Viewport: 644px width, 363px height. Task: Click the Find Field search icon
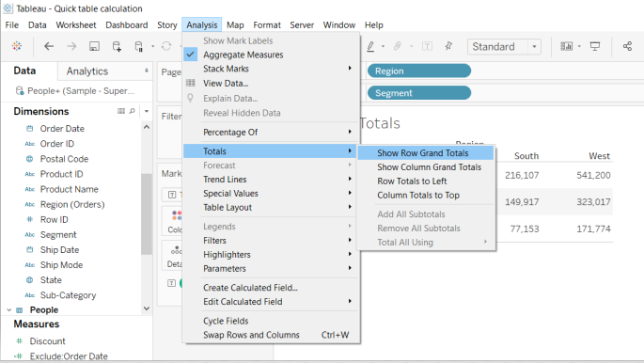[x=132, y=111]
